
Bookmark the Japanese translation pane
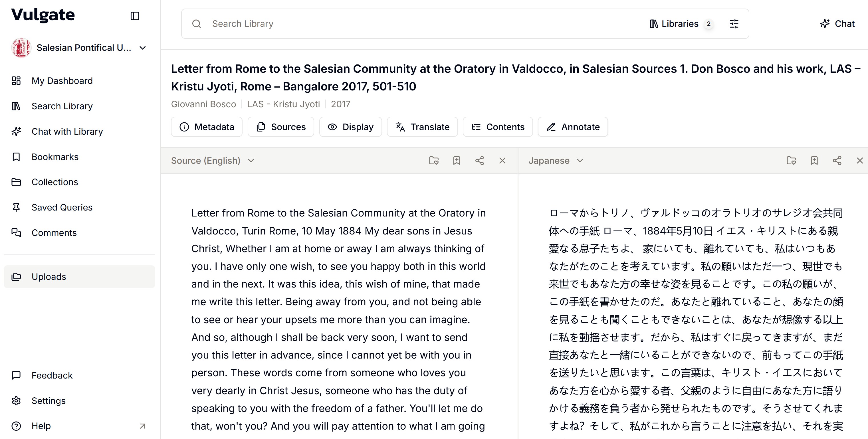coord(814,160)
